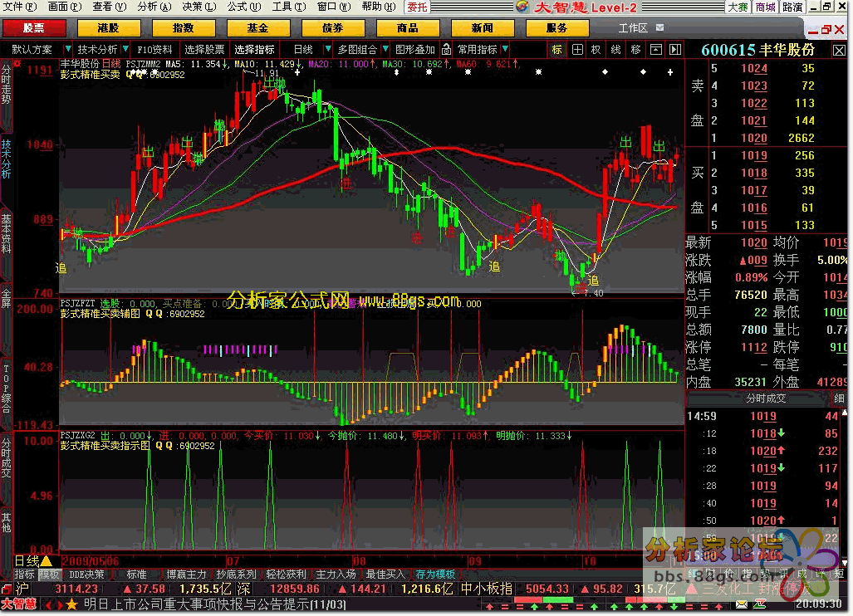Click the 大智慧 logo in bottom-left corner

18,604
